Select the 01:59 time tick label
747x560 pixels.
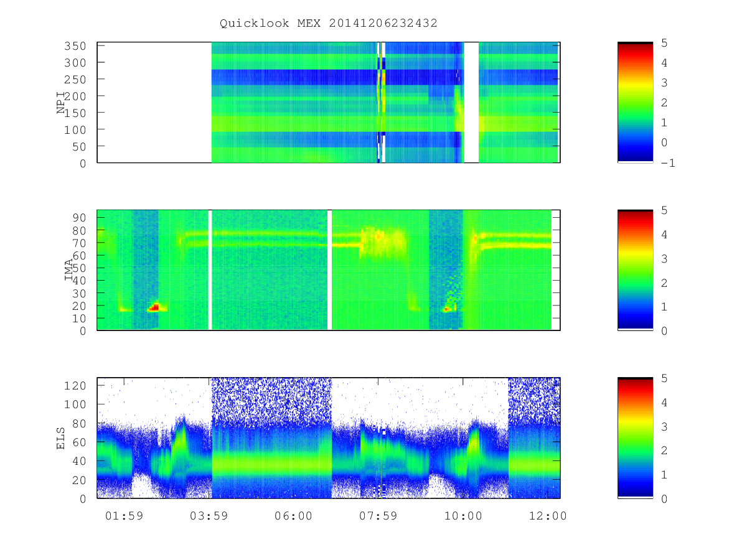123,516
